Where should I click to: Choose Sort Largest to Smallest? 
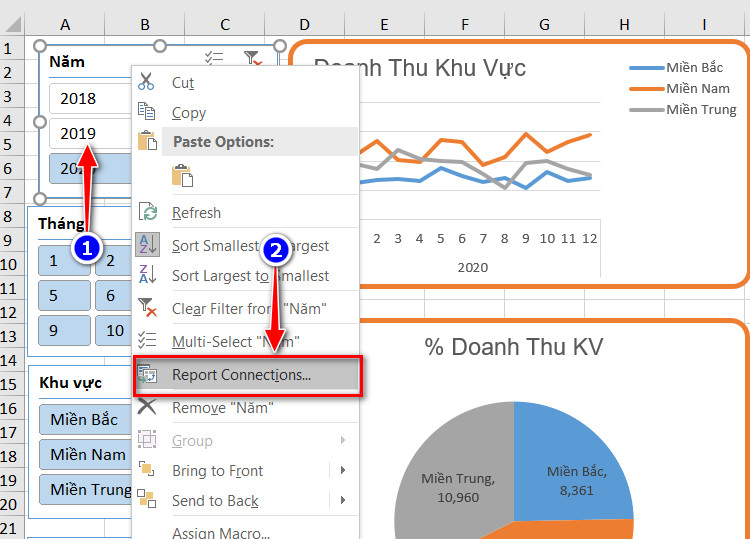click(246, 275)
